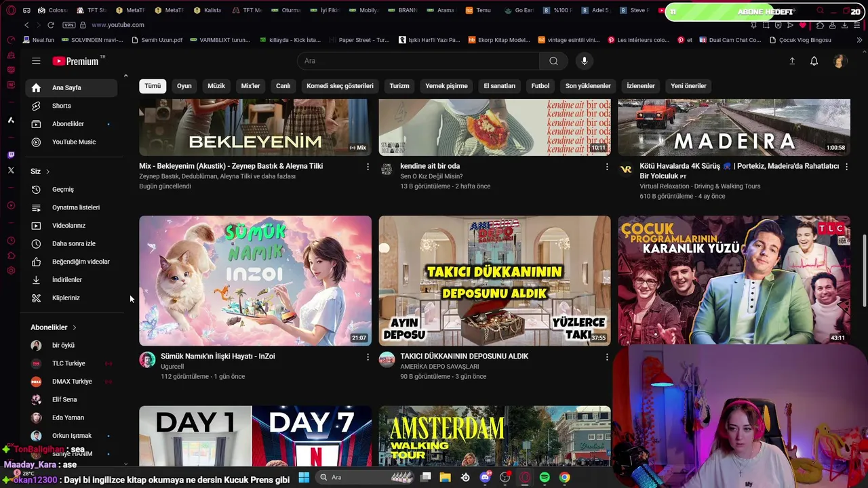Open Neal.fun bookmark

[37, 40]
